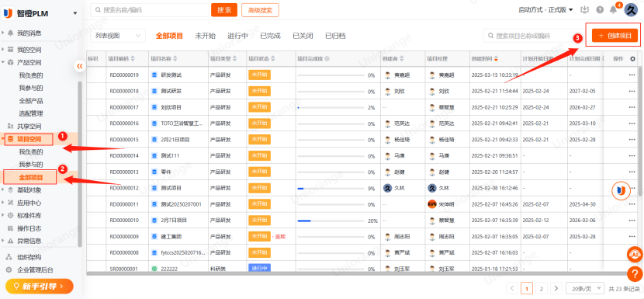Open 选配管理 in the sidebar
This screenshot has height=299, width=644.
31,113
